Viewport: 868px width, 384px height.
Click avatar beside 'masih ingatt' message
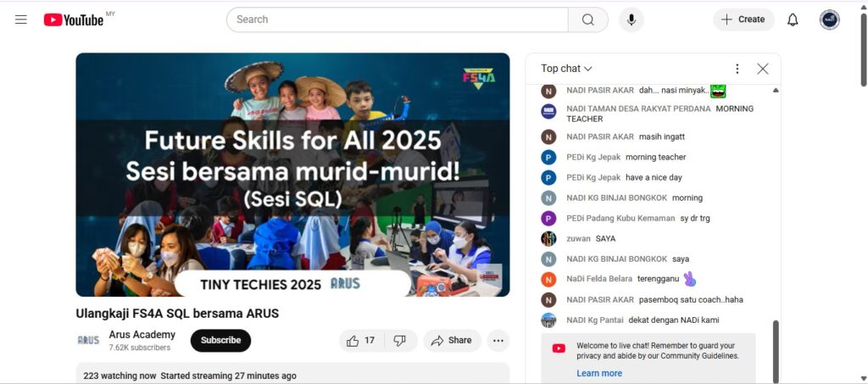tap(548, 136)
